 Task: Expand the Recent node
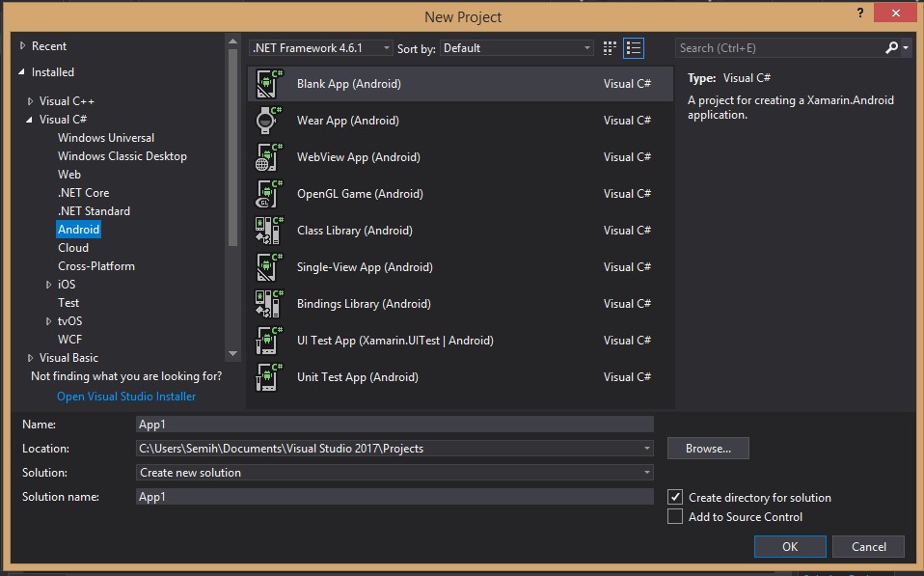(x=22, y=45)
